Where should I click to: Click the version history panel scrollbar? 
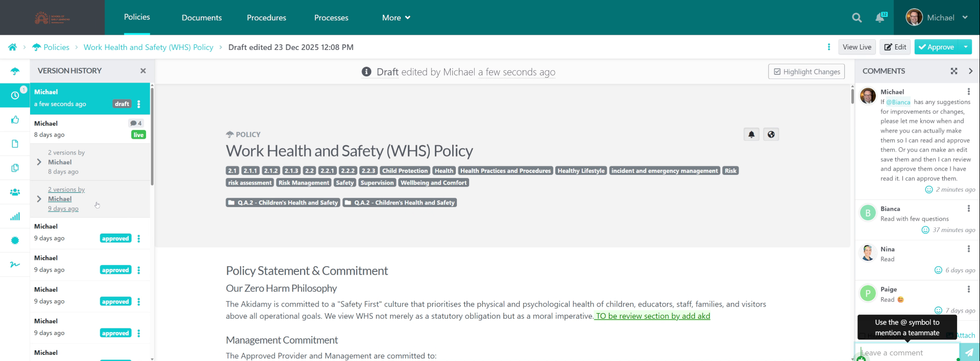(152, 137)
